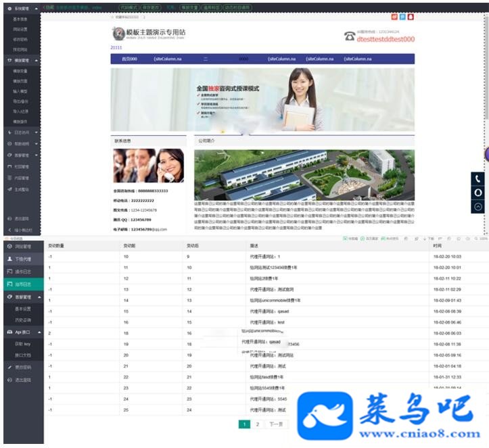489x448 pixels.
Task: Click the cell '代理开通网站：1'
Action: pos(265,257)
